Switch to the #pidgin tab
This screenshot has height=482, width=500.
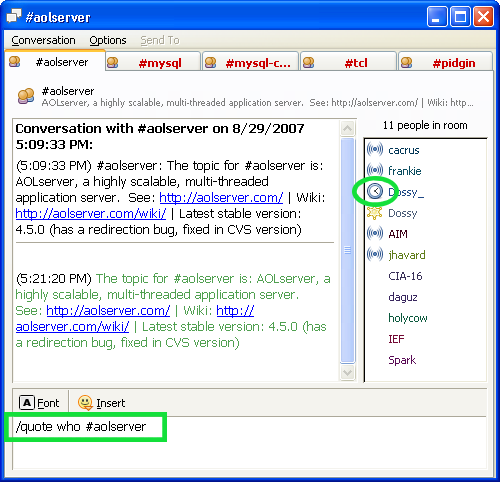(x=445, y=62)
